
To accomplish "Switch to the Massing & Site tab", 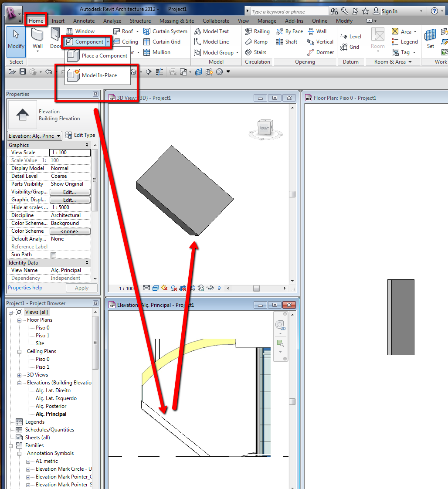I will [177, 21].
